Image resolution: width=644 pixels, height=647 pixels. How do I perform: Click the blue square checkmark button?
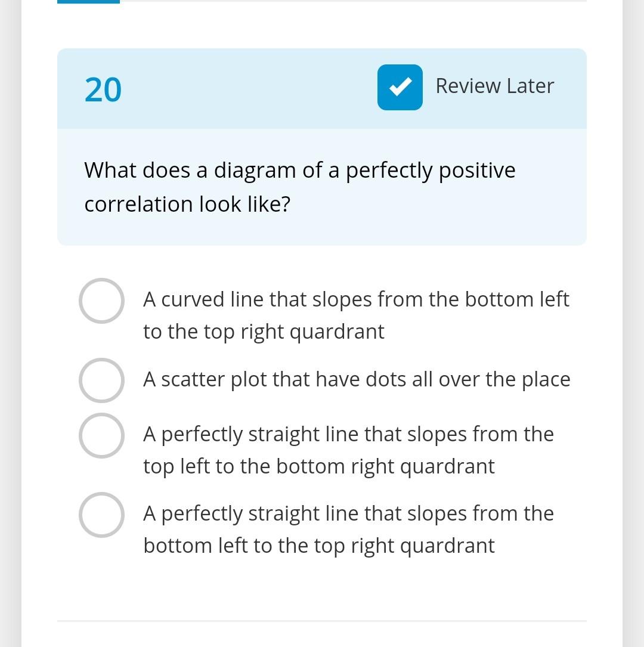(x=400, y=87)
